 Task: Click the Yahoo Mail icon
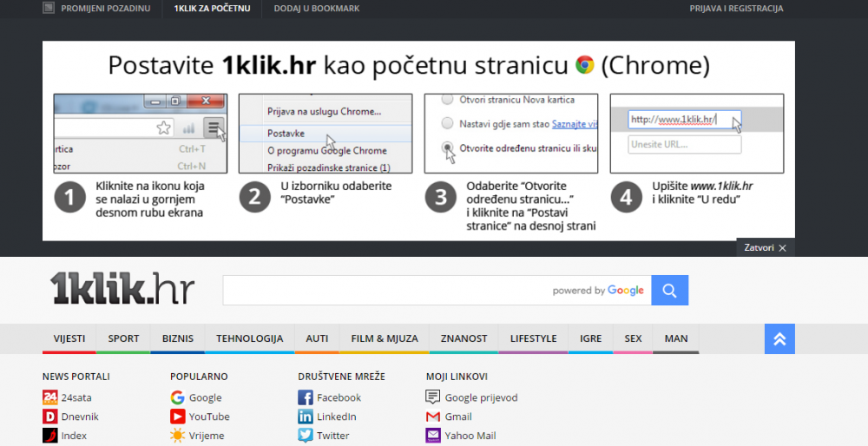tap(433, 436)
